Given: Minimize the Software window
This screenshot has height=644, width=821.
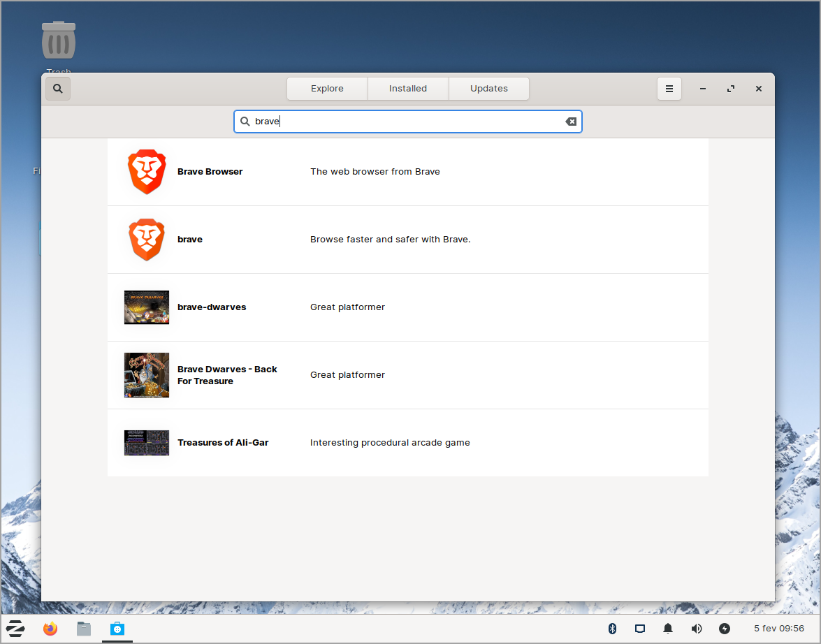Looking at the screenshot, I should pos(703,89).
